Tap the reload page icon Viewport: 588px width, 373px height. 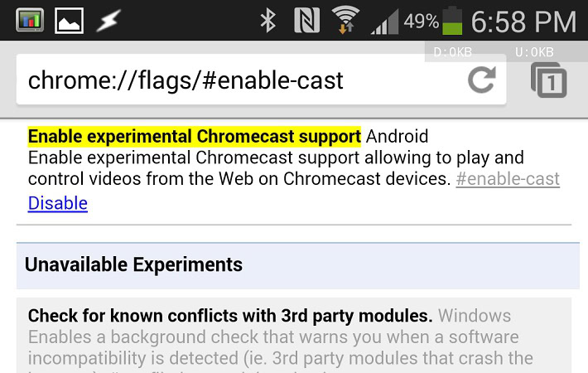point(481,80)
